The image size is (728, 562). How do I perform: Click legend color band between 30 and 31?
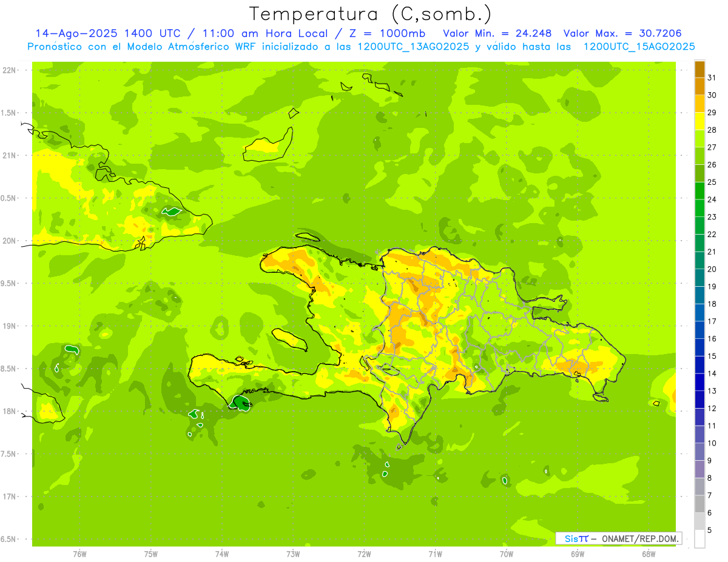pyautogui.click(x=699, y=87)
